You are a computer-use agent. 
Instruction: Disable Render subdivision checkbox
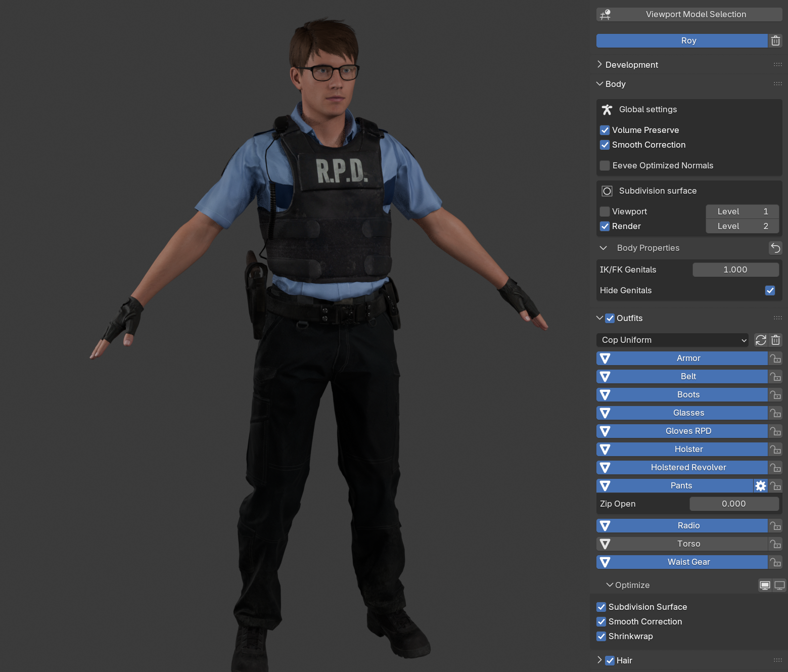coord(605,226)
